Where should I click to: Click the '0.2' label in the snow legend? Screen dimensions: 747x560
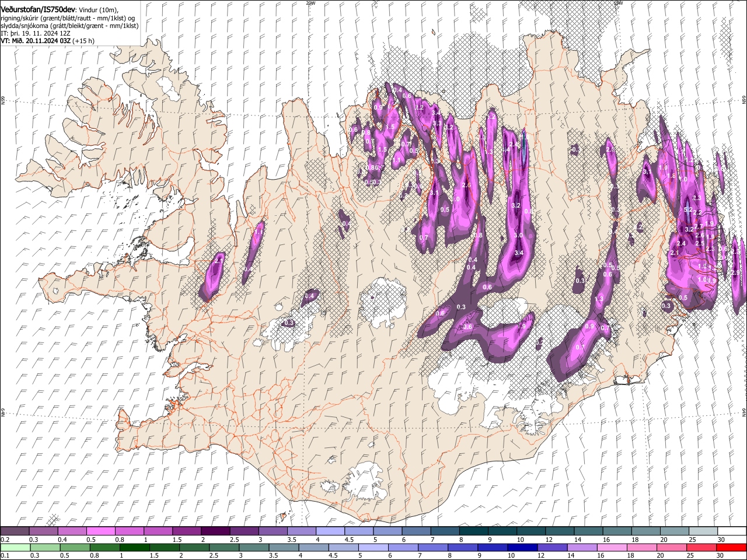click(x=5, y=540)
